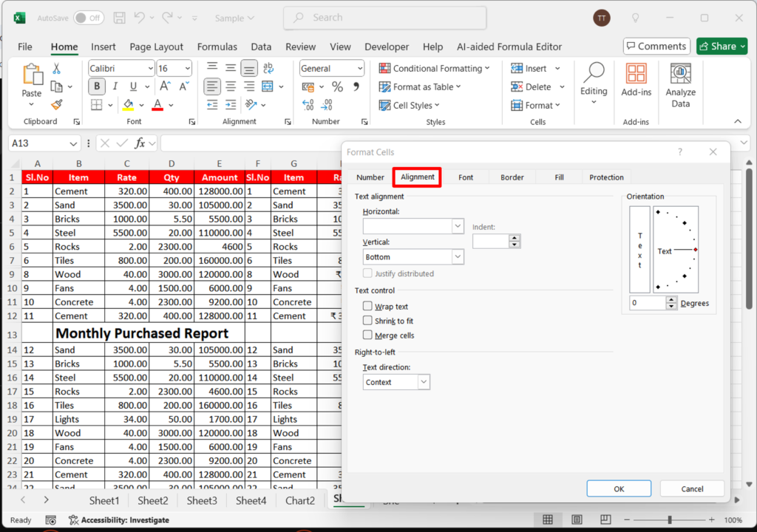Image resolution: width=757 pixels, height=532 pixels.
Task: Click the Decrease Decimal icon
Action: click(x=327, y=105)
